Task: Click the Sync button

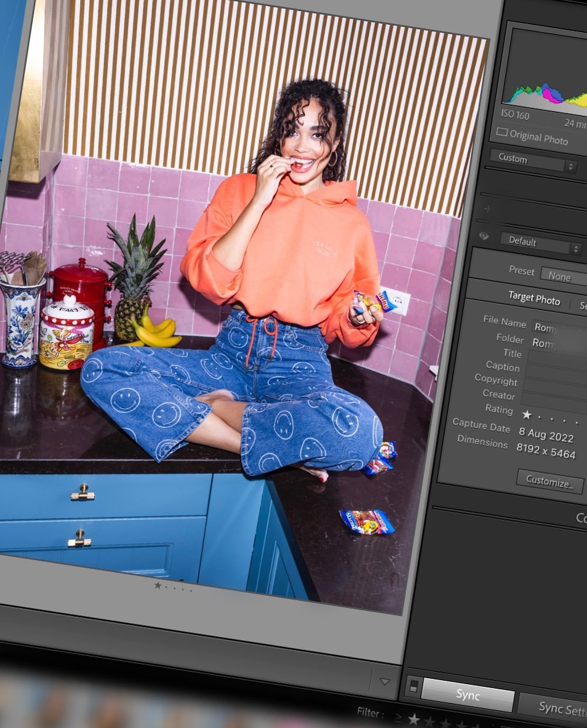Action: tap(467, 694)
